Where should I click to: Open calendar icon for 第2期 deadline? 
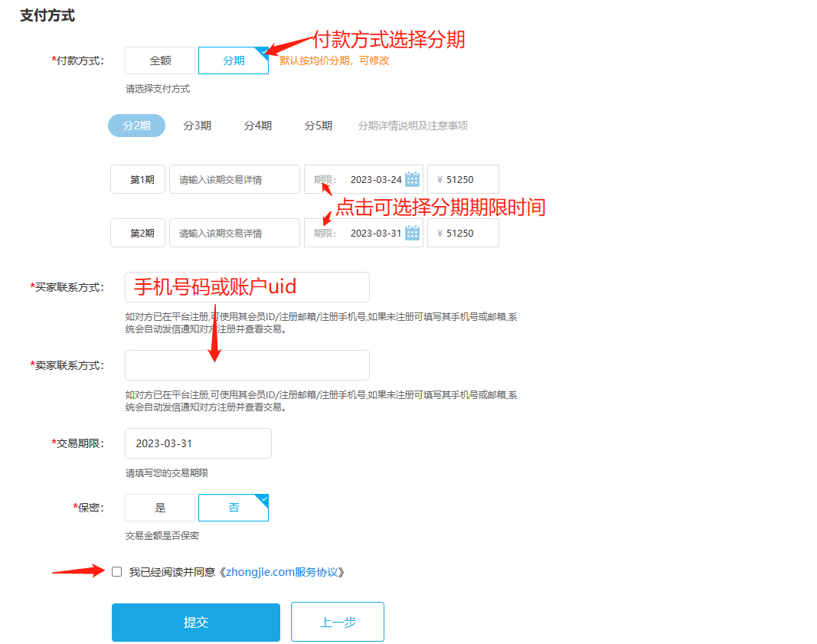(x=413, y=233)
